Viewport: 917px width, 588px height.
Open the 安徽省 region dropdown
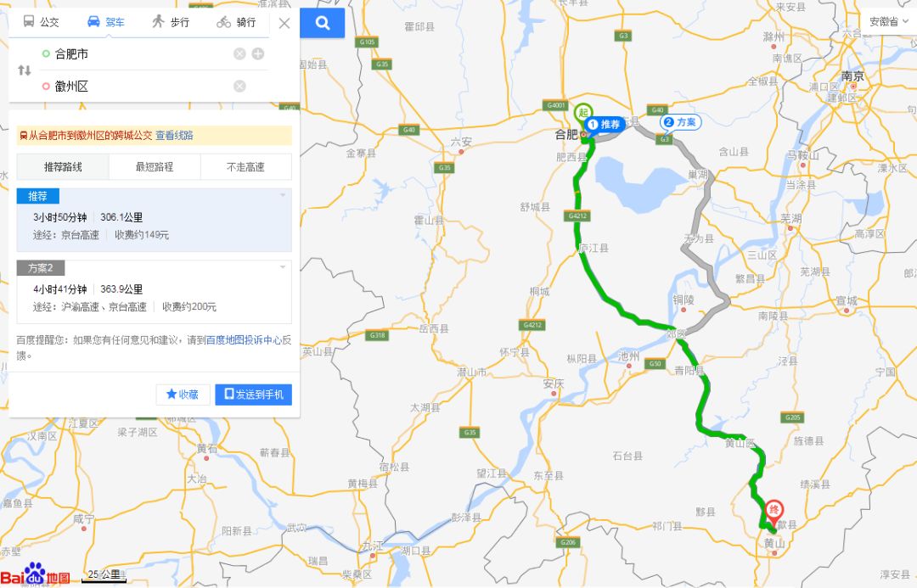pyautogui.click(x=888, y=21)
